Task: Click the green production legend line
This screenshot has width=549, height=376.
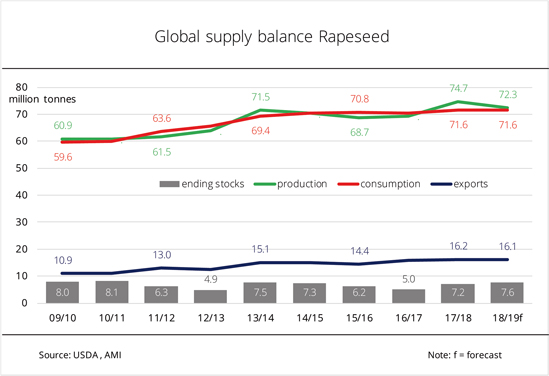Action: [265, 184]
